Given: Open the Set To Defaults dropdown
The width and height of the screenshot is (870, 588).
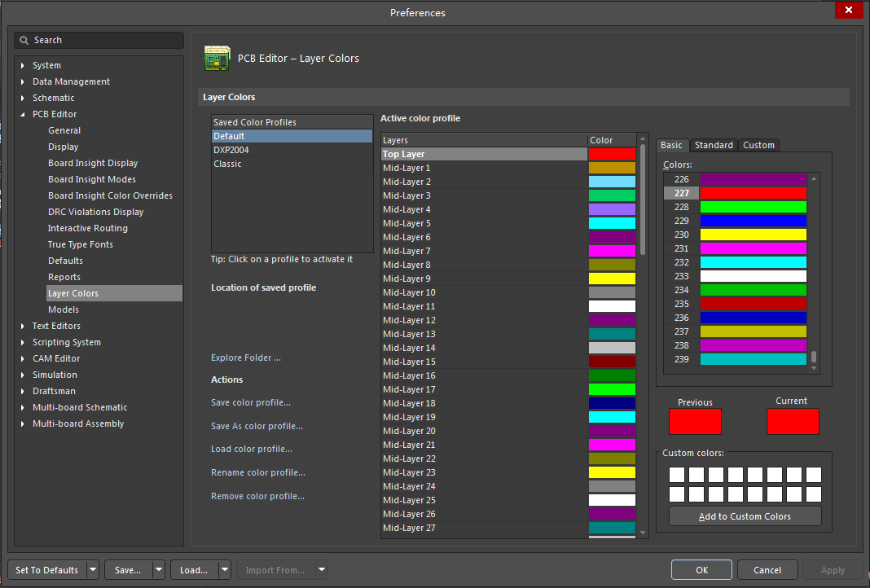Looking at the screenshot, I should pos(92,569).
